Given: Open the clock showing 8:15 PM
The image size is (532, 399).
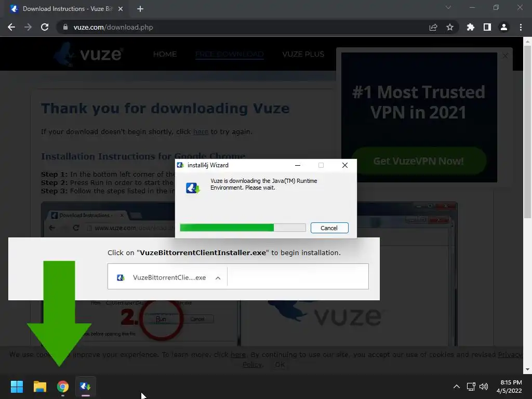Looking at the screenshot, I should click(x=509, y=387).
